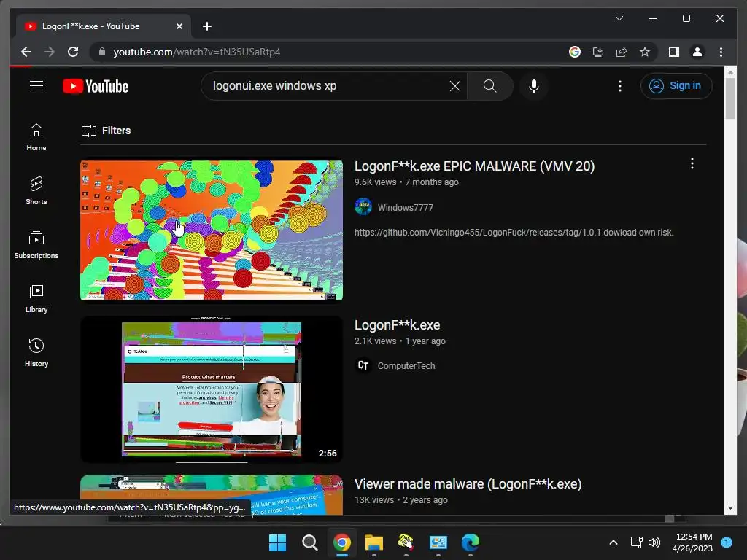This screenshot has height=560, width=747.
Task: Select the 'LogonF**k.exe - YouTube' tab
Action: point(102,26)
